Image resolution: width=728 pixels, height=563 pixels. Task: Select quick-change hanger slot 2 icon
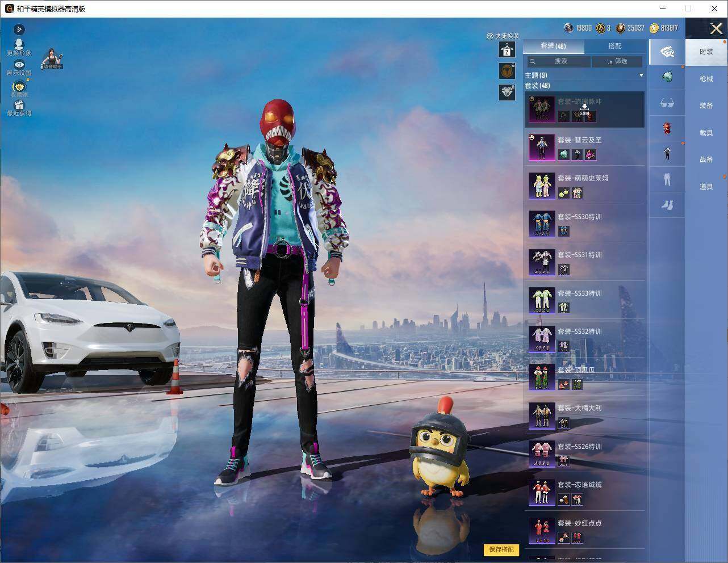coord(507,50)
